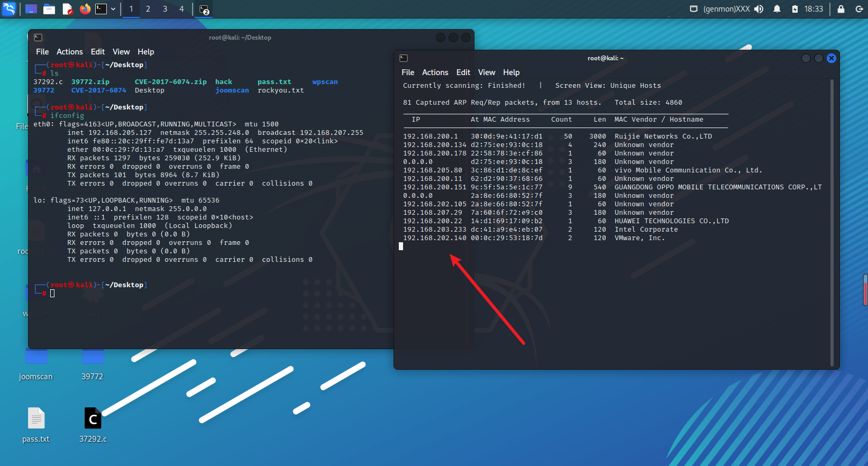This screenshot has height=466, width=868.
Task: Open Help menu in netdiscover terminal window
Action: [511, 72]
